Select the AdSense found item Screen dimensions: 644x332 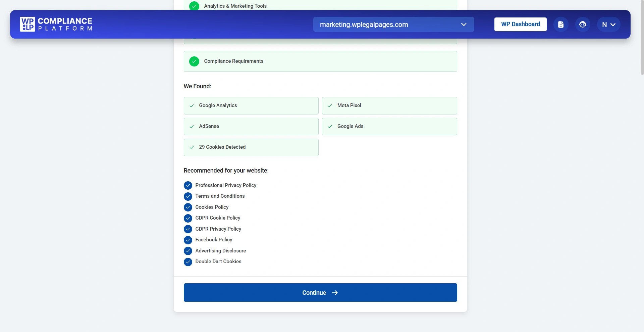pos(251,127)
